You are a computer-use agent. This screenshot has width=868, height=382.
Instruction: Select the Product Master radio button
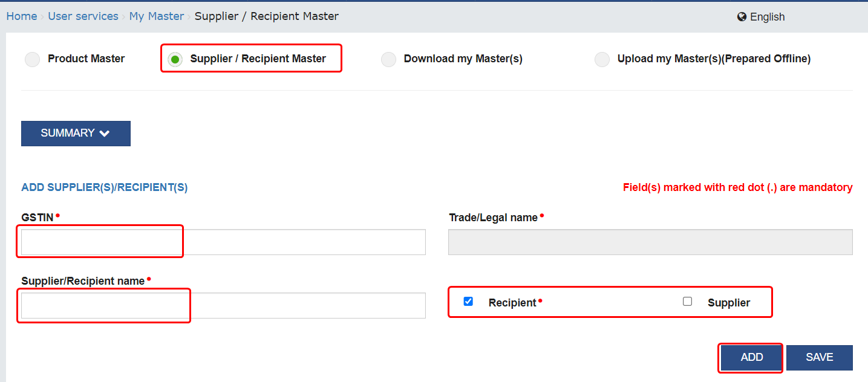point(32,59)
